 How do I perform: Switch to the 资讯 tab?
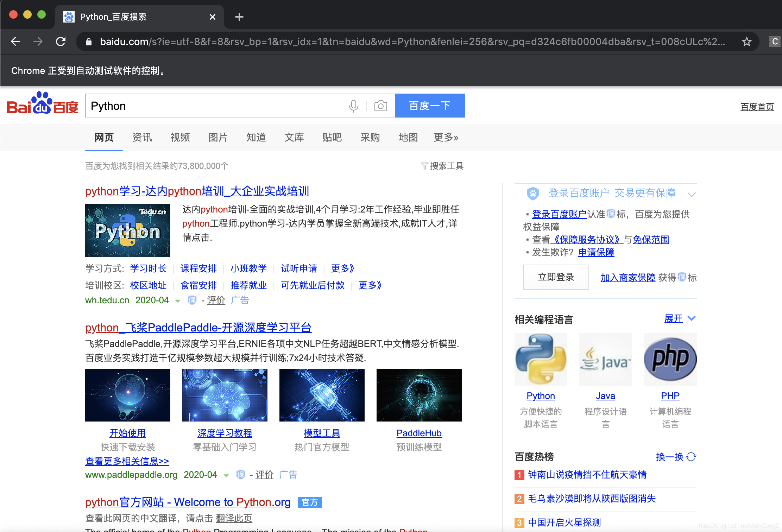pos(142,137)
